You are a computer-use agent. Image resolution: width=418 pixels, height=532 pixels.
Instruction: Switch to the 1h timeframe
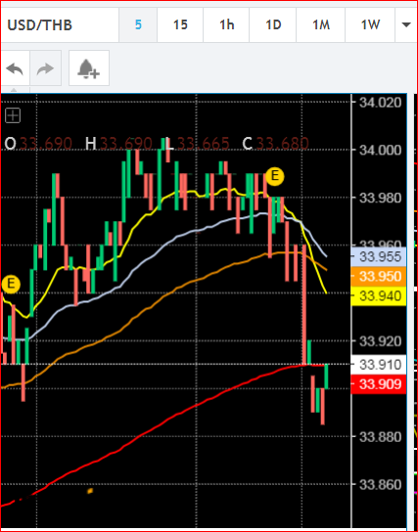coord(226,25)
